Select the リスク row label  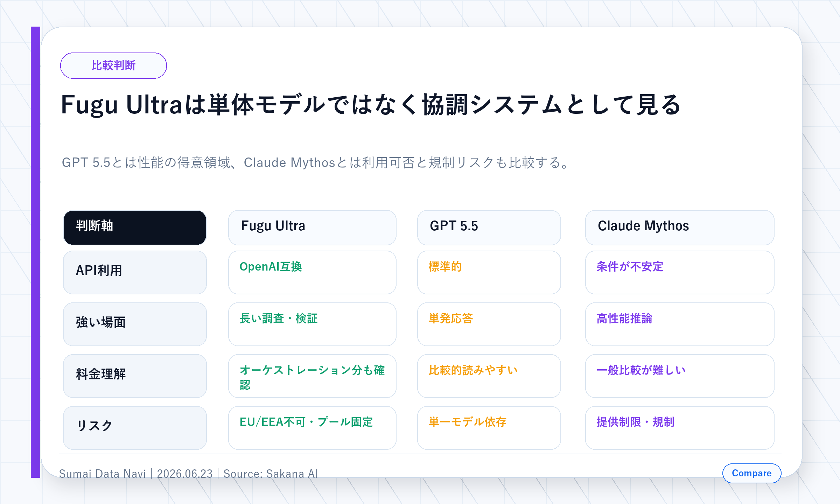[135, 428]
